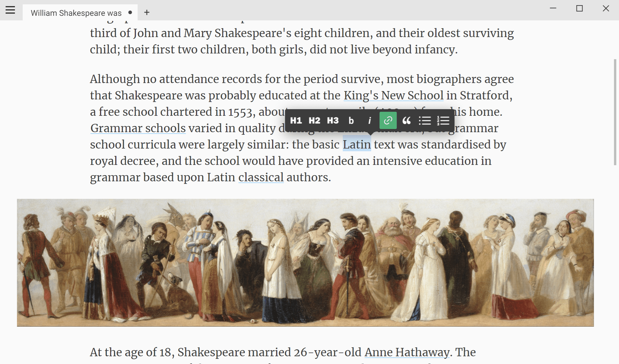619x364 pixels.
Task: Create a numbered list
Action: [x=443, y=120]
